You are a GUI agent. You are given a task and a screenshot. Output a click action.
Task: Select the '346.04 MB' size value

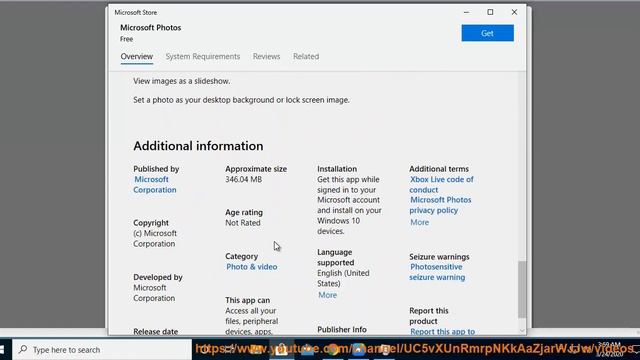243,179
